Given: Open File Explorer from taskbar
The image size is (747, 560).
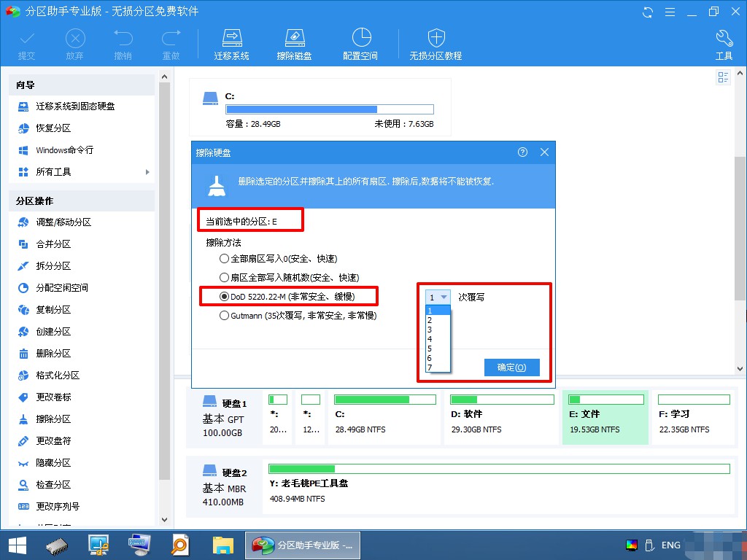Looking at the screenshot, I should (223, 545).
